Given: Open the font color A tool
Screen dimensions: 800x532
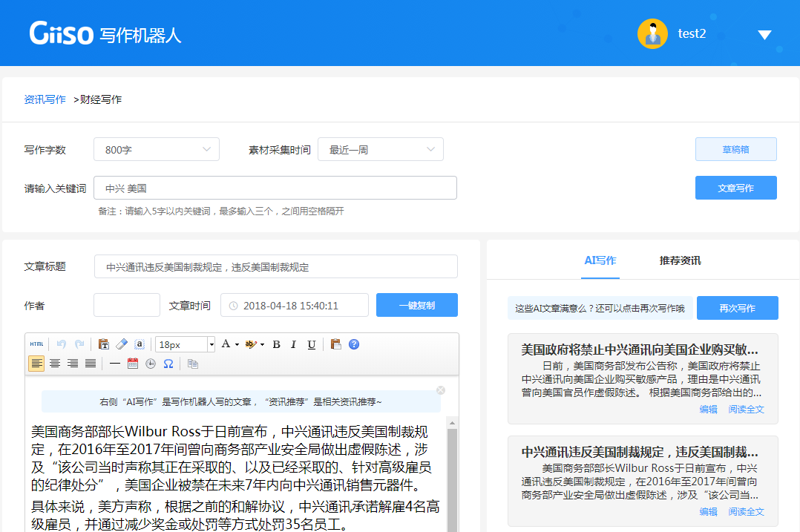Looking at the screenshot, I should (226, 344).
